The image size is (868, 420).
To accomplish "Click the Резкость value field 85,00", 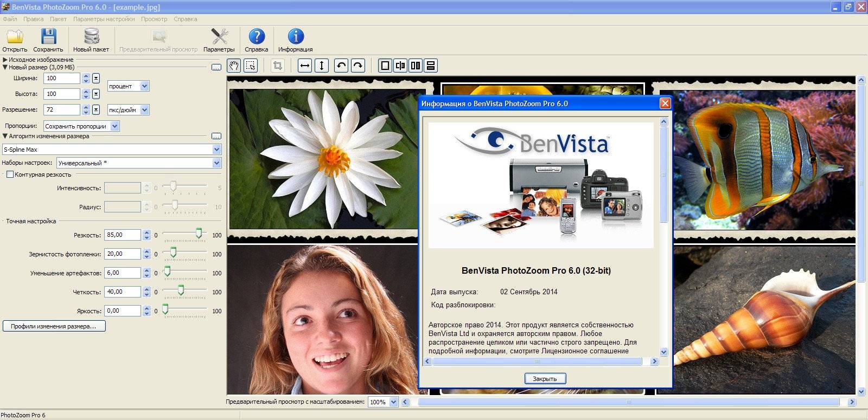I will pos(123,235).
